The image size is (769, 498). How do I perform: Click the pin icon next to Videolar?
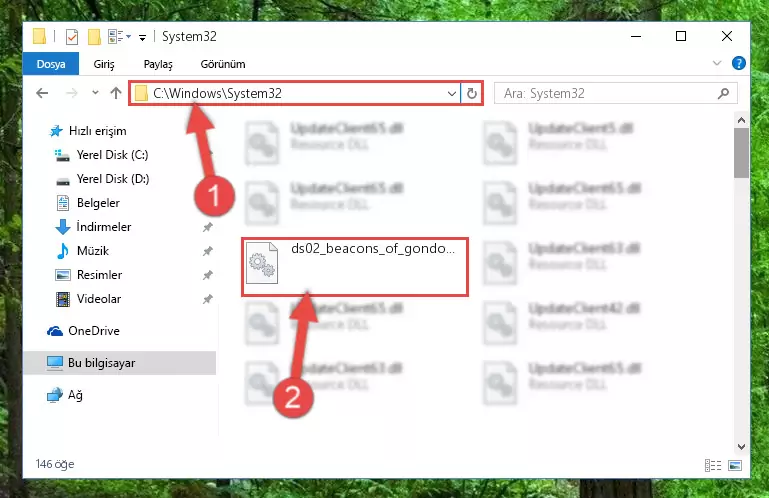tap(207, 299)
